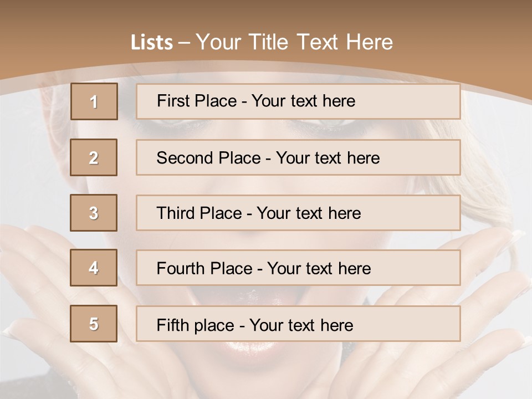Click the words 'Fourth Place' in the fourth row
The height and width of the screenshot is (399, 532).
click(x=204, y=268)
